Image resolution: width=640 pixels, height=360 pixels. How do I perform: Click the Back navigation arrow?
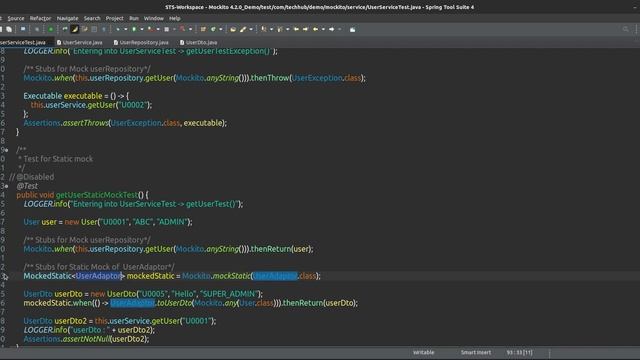316,29
